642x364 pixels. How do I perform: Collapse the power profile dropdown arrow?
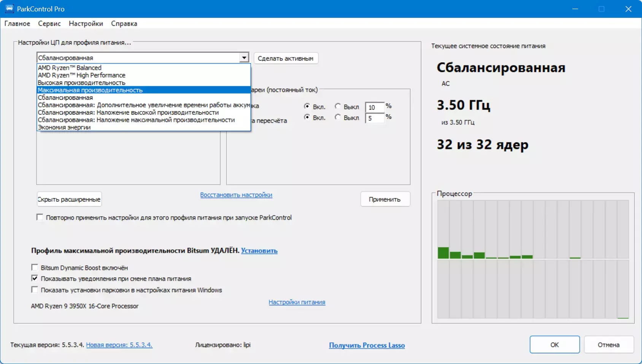[x=244, y=58]
